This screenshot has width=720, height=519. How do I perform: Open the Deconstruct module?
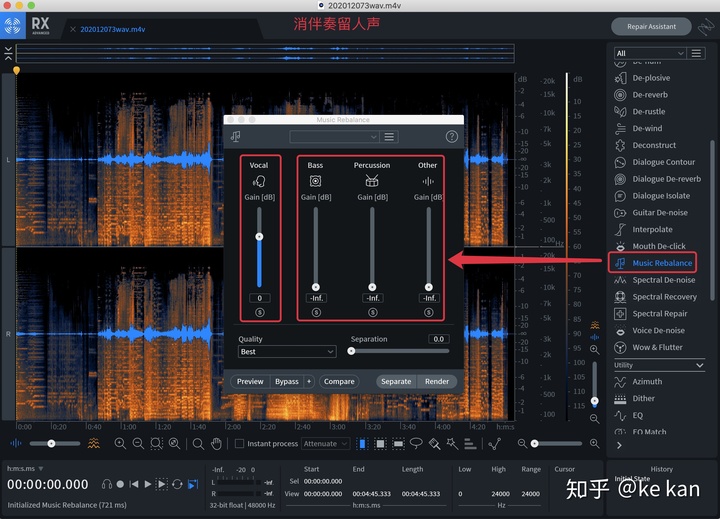[x=645, y=145]
